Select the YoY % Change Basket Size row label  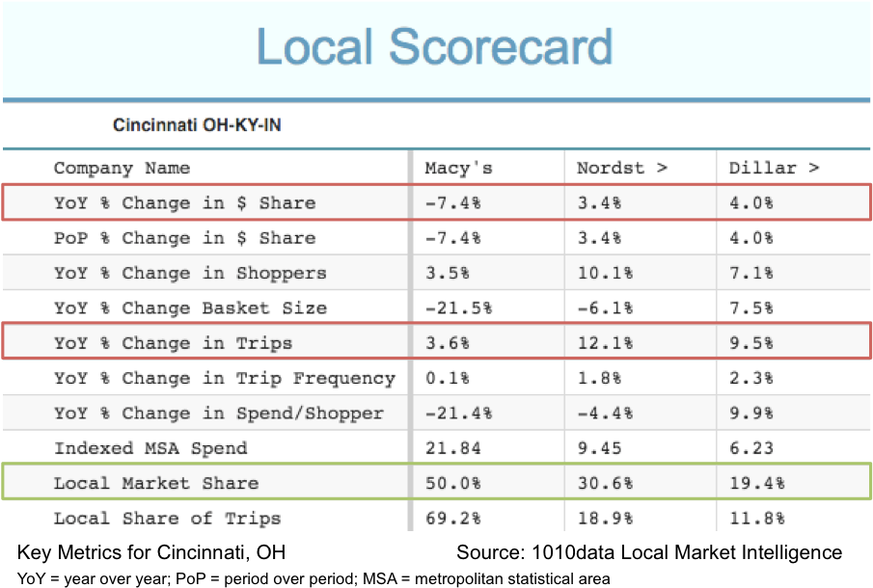pyautogui.click(x=190, y=308)
